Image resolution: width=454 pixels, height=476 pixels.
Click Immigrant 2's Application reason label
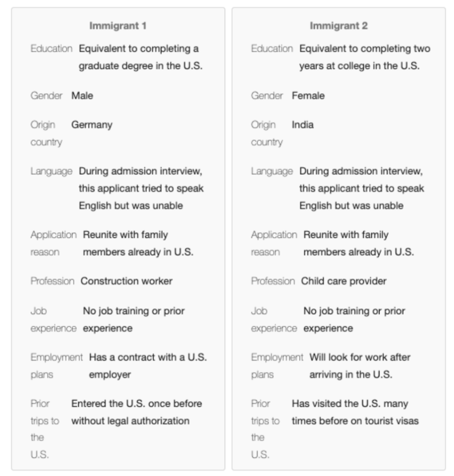coord(274,243)
